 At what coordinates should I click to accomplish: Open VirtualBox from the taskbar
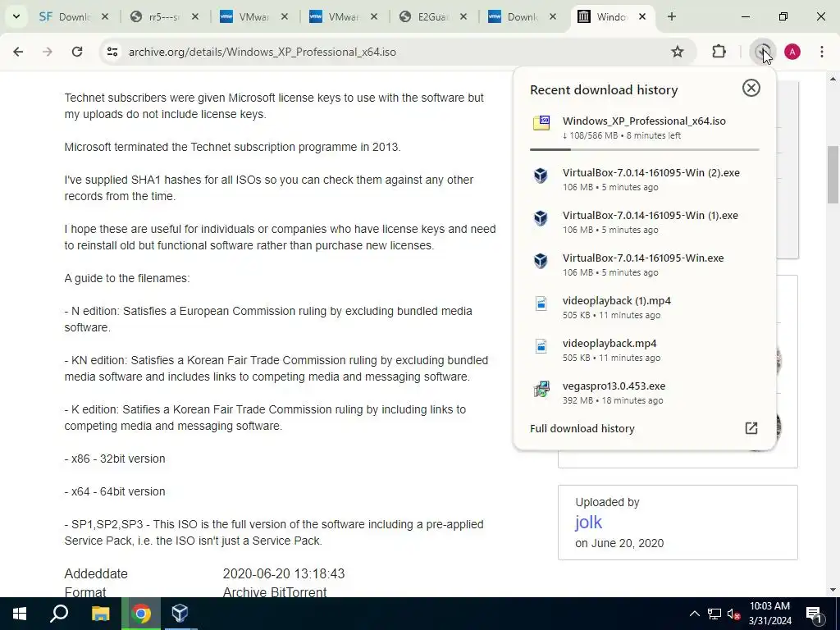180,614
